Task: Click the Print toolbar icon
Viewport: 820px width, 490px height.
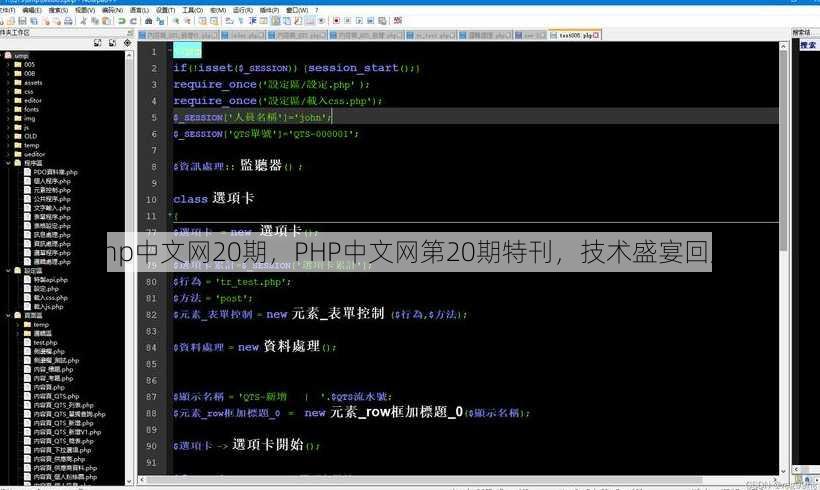Action: pos(68,21)
